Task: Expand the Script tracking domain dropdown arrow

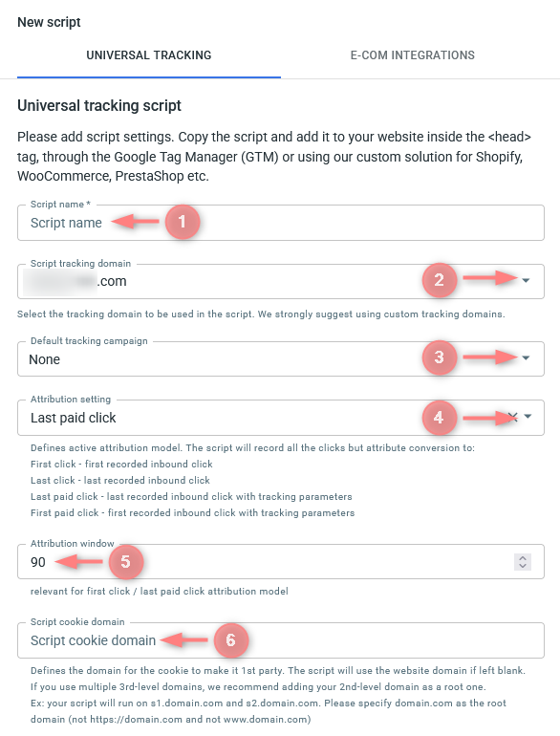Action: click(x=526, y=281)
